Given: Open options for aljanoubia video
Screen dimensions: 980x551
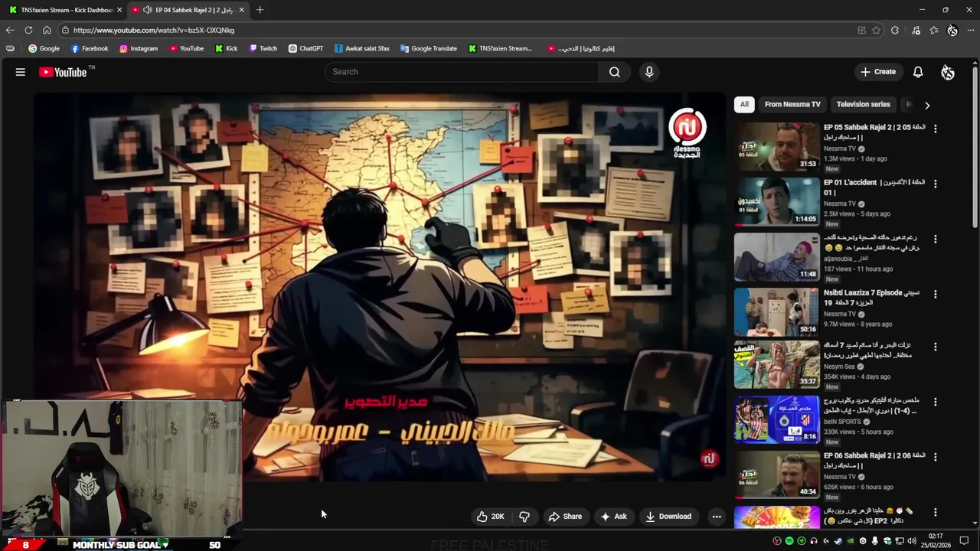Looking at the screenshot, I should (935, 239).
